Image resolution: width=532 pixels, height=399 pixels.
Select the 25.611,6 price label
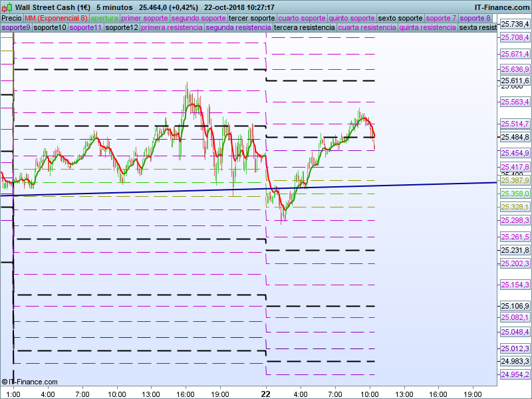click(515, 80)
